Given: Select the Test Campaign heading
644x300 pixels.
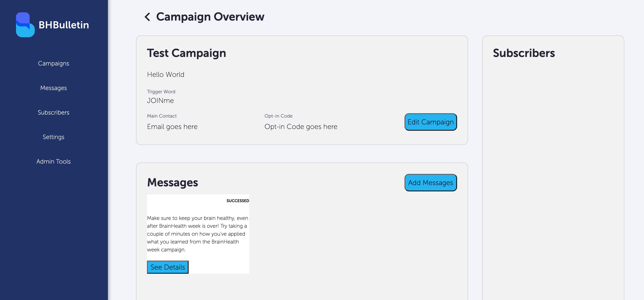Looking at the screenshot, I should (x=186, y=53).
